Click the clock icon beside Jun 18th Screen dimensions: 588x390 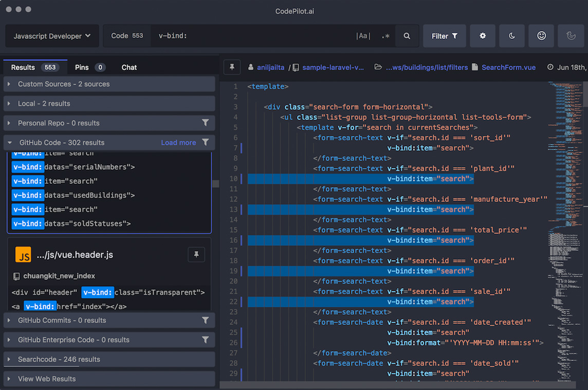click(x=550, y=67)
